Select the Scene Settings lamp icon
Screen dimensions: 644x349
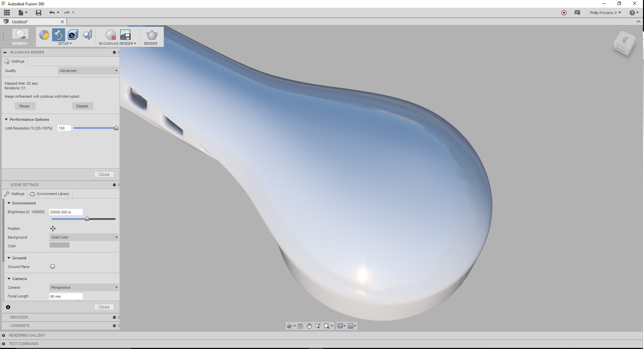coord(59,35)
